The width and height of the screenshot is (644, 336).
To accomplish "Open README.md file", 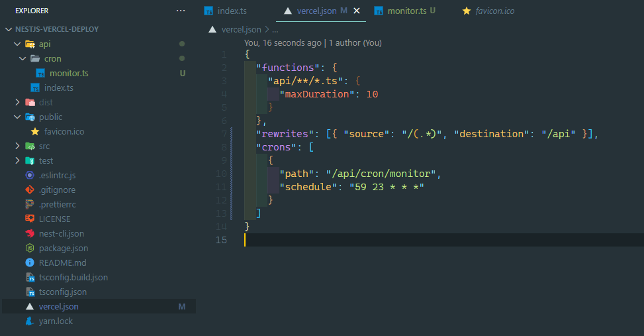I will (62, 262).
